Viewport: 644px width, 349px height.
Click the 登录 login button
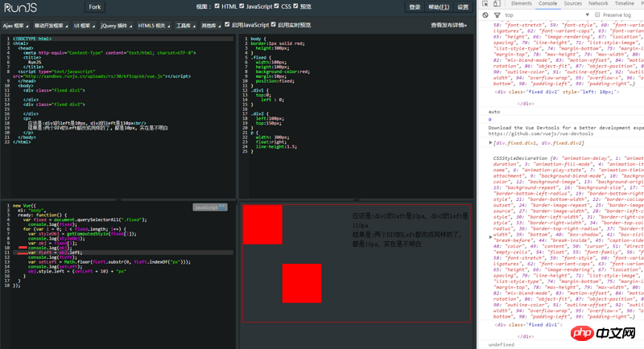415,6
